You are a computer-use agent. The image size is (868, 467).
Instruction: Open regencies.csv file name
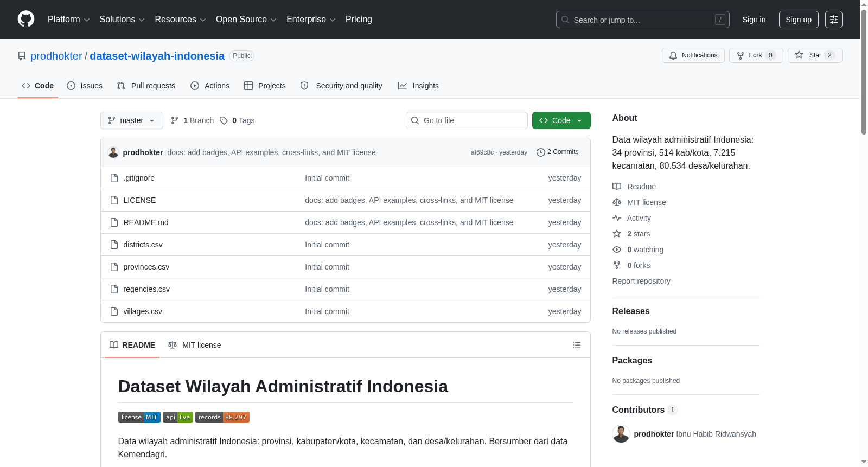[146, 289]
